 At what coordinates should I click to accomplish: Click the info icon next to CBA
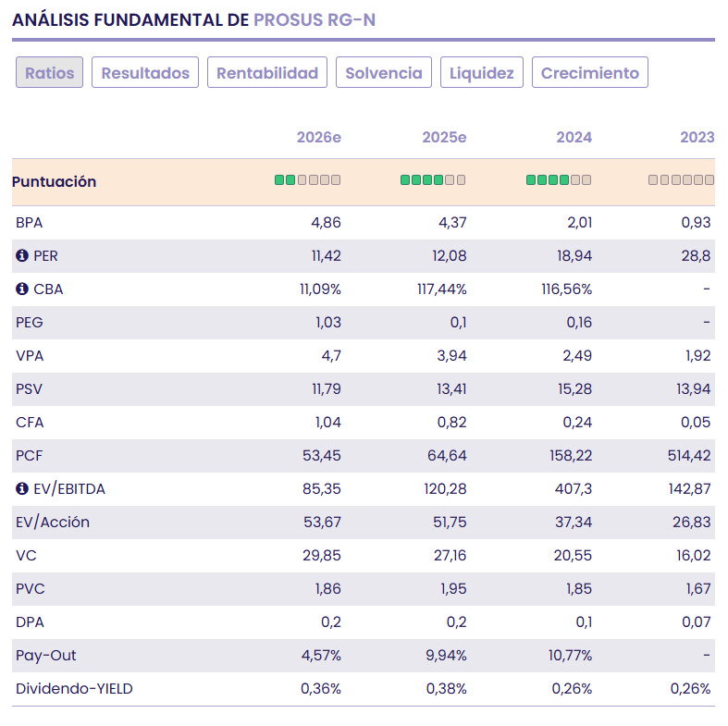coord(22,289)
